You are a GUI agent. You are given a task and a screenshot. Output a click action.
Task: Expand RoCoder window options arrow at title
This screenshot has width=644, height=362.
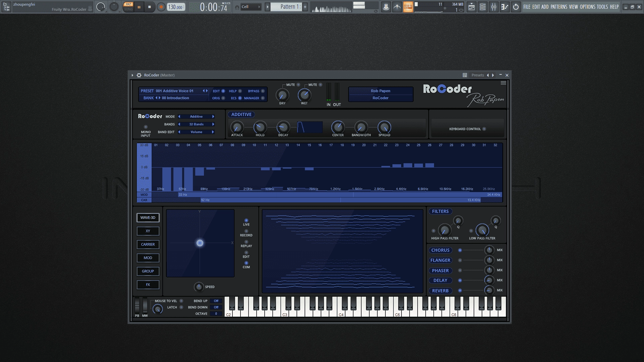tap(132, 75)
